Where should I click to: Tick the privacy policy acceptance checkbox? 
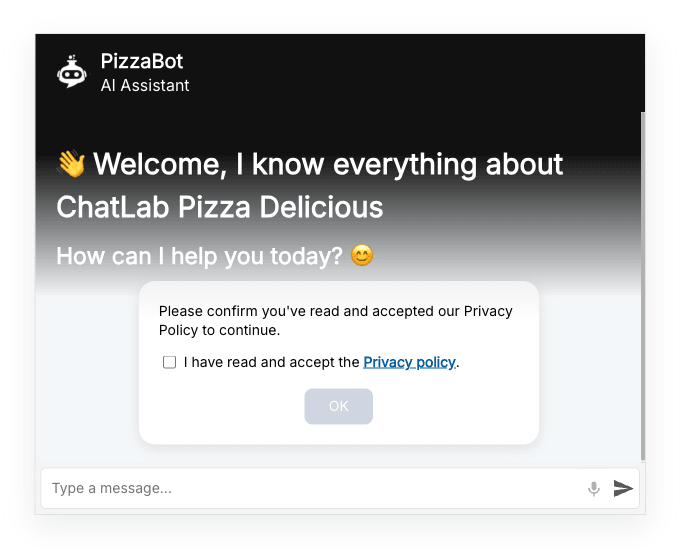(x=170, y=362)
